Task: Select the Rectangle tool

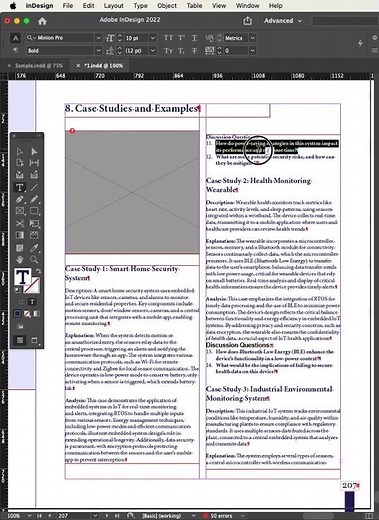Action: (34, 211)
